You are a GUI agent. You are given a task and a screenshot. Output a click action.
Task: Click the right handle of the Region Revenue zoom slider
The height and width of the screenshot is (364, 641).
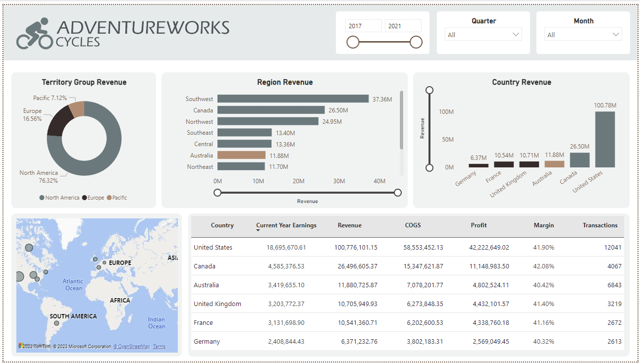click(397, 193)
